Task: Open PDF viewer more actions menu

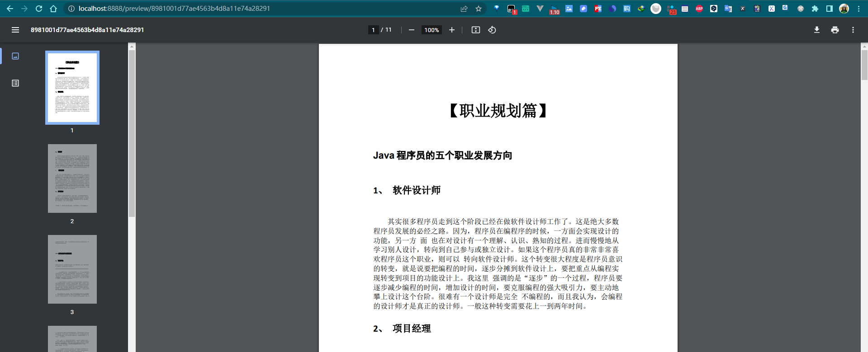Action: 853,30
